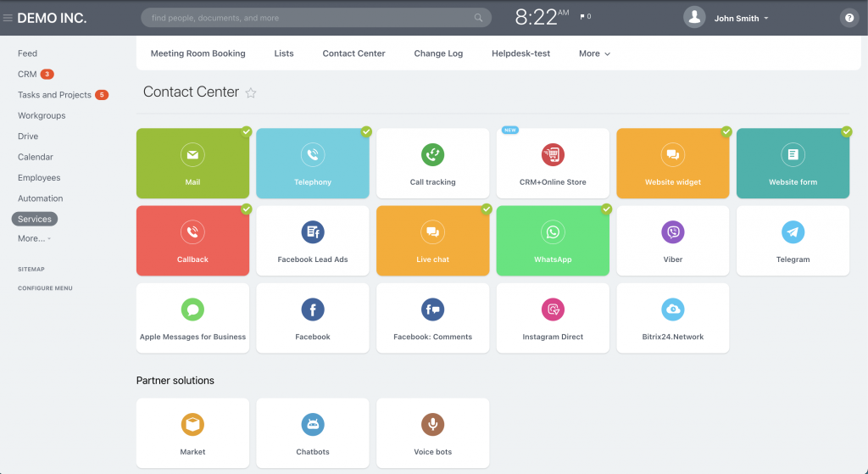Screen dimensions: 868x474
Task: Open the help question mark icon
Action: coord(849,18)
